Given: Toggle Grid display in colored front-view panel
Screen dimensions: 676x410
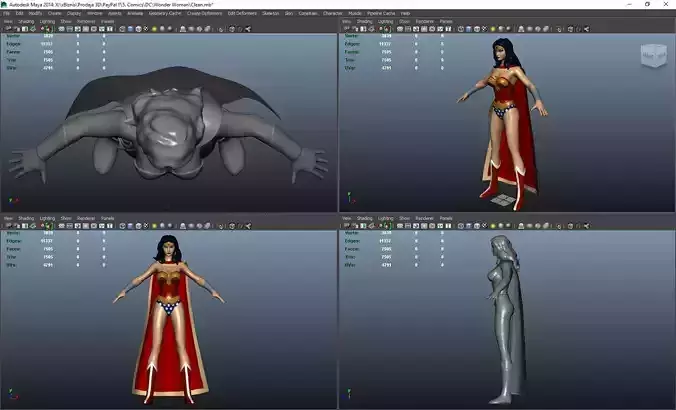Looking at the screenshot, I should pos(61,225).
